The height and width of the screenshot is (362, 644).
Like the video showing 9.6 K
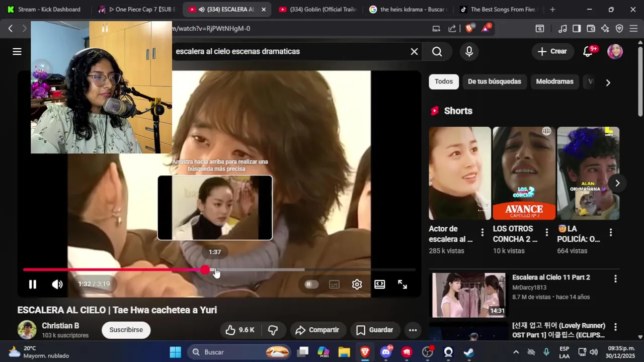coord(240,330)
